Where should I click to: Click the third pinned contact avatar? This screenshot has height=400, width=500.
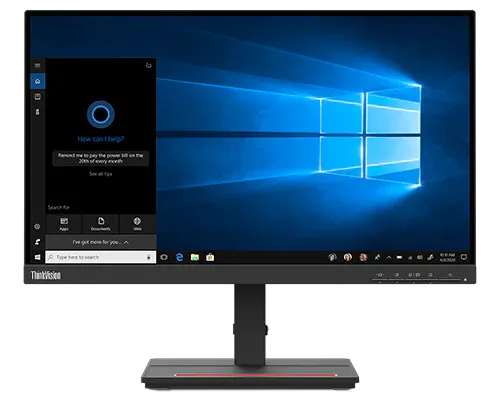click(363, 257)
